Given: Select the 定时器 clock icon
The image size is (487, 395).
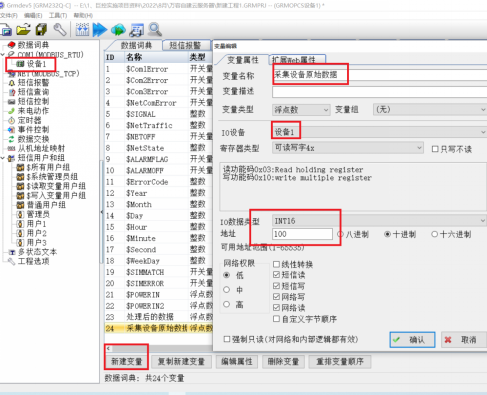Looking at the screenshot, I should 12,120.
